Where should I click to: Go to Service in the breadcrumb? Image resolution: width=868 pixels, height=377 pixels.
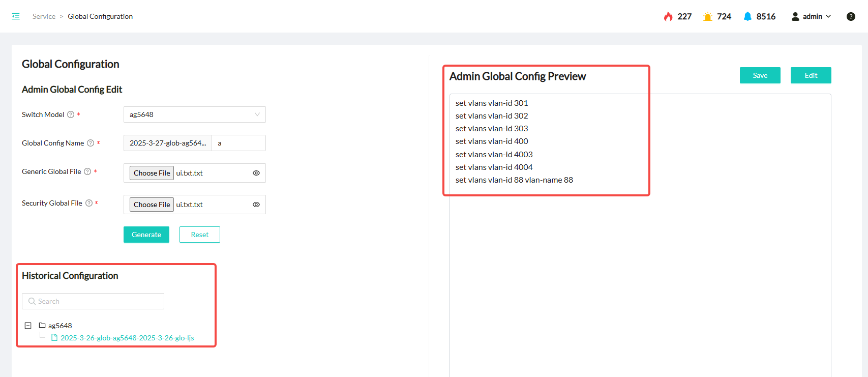44,16
